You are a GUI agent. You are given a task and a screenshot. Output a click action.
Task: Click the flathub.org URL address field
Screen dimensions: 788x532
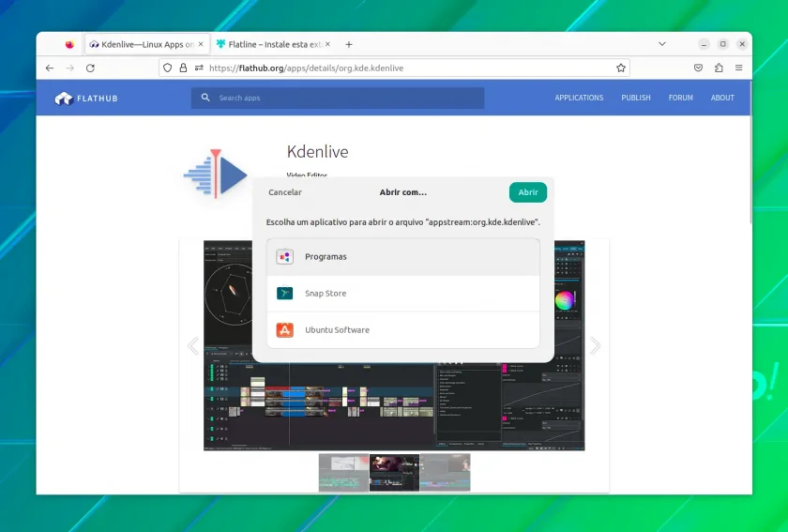click(394, 68)
